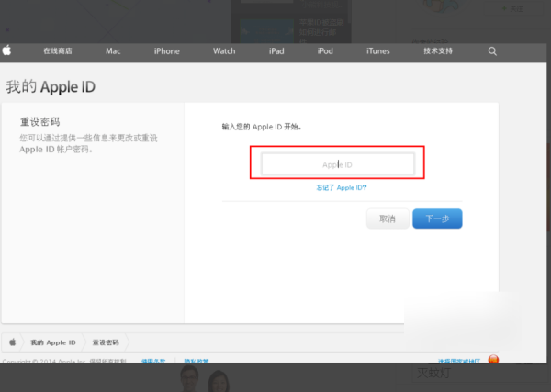Click the round flag icon in footer

click(493, 359)
